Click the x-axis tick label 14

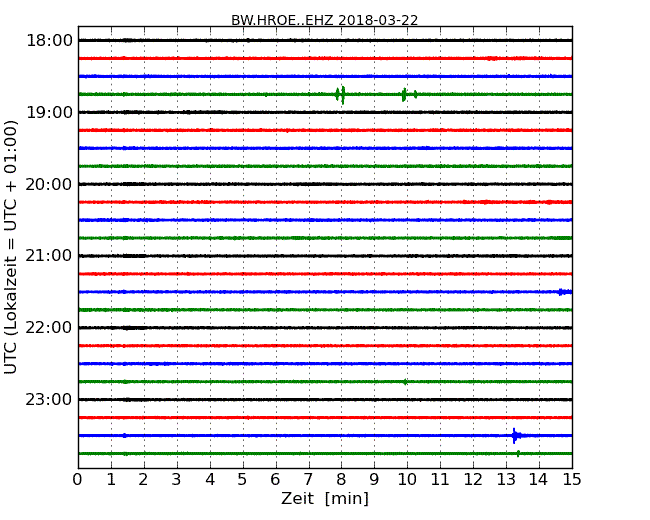tap(539, 480)
